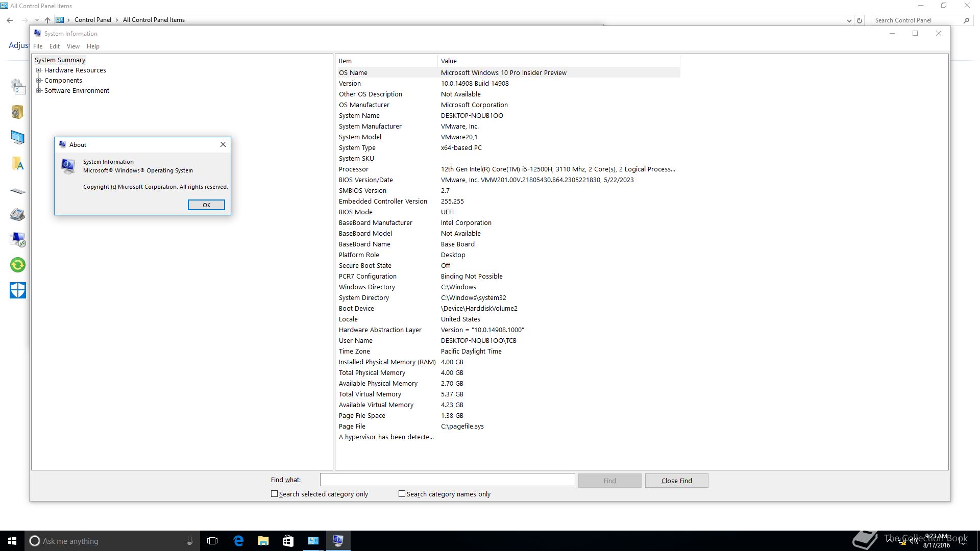Screen dimensions: 980x551
Task: Open the Administrative Tools control panel icon
Action: [18, 87]
